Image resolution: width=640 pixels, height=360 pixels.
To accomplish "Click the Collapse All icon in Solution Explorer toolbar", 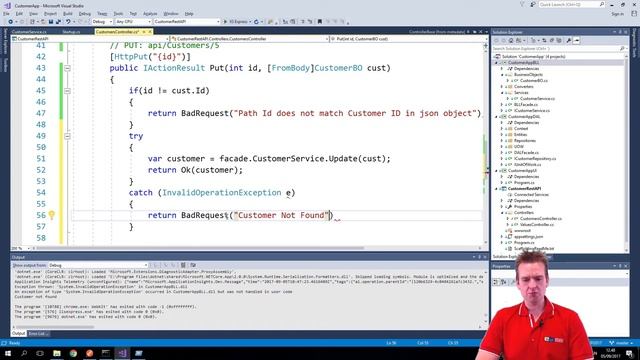I will [x=551, y=40].
